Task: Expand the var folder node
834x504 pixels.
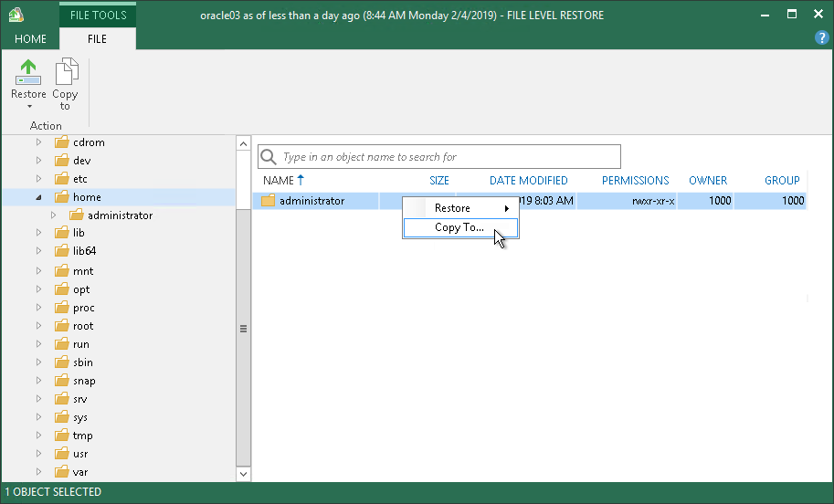Action: click(x=39, y=471)
